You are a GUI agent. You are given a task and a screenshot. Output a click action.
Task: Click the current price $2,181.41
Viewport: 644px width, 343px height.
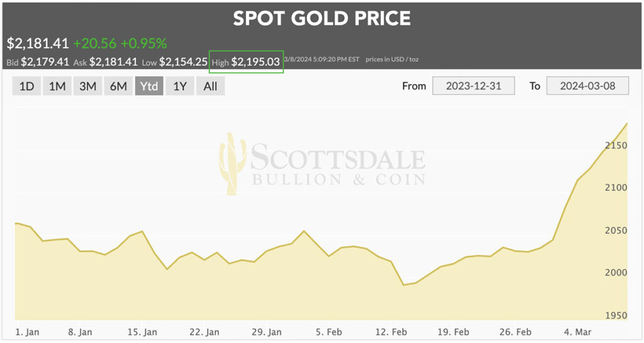pos(38,43)
